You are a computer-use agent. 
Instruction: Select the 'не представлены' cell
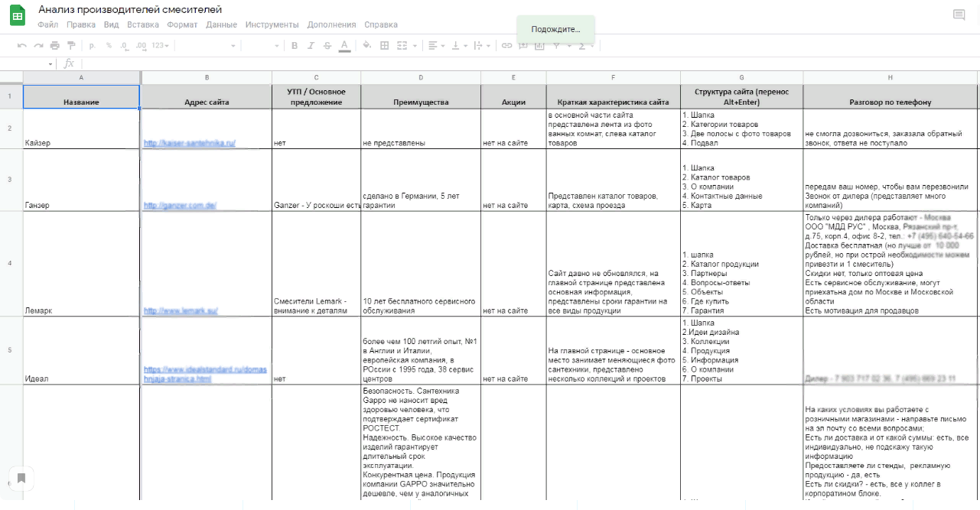click(x=421, y=129)
